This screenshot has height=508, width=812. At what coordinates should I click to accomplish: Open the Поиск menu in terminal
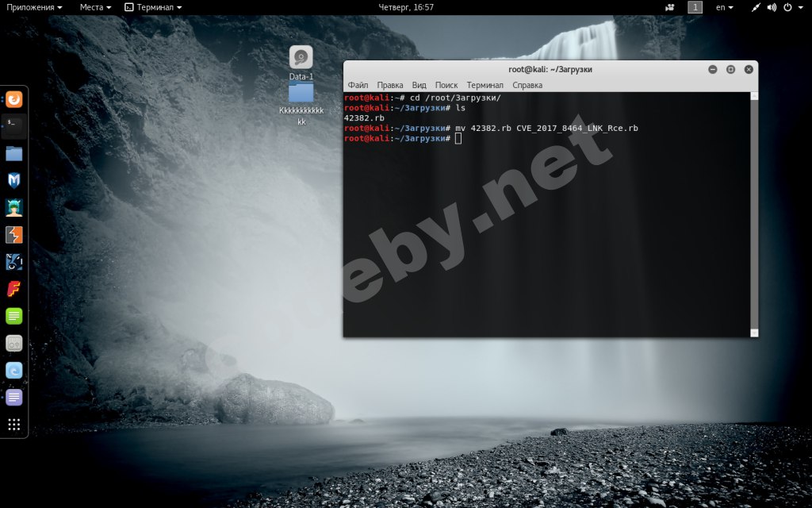[x=446, y=85]
